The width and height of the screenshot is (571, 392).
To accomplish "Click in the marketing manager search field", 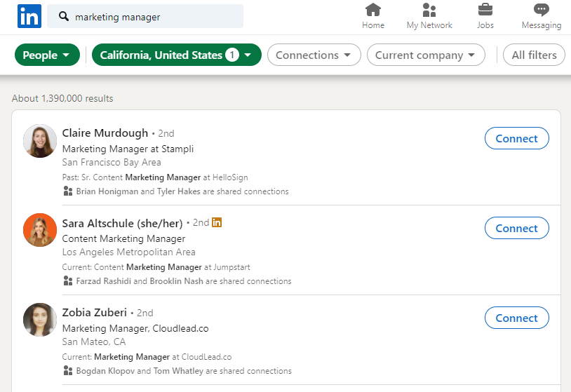I will click(x=154, y=17).
